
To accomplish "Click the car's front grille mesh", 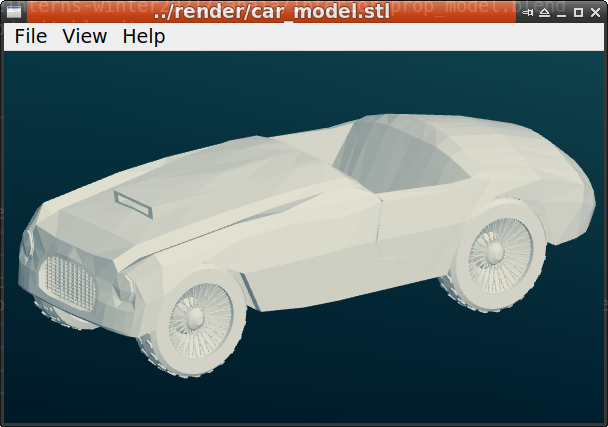I will (x=67, y=282).
